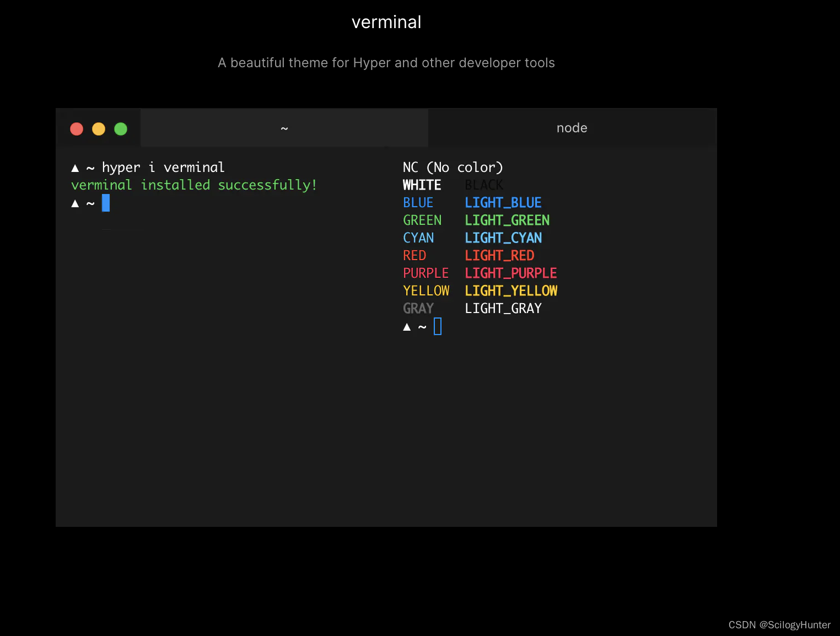Click "verminal installed successfully!" message

(x=194, y=185)
